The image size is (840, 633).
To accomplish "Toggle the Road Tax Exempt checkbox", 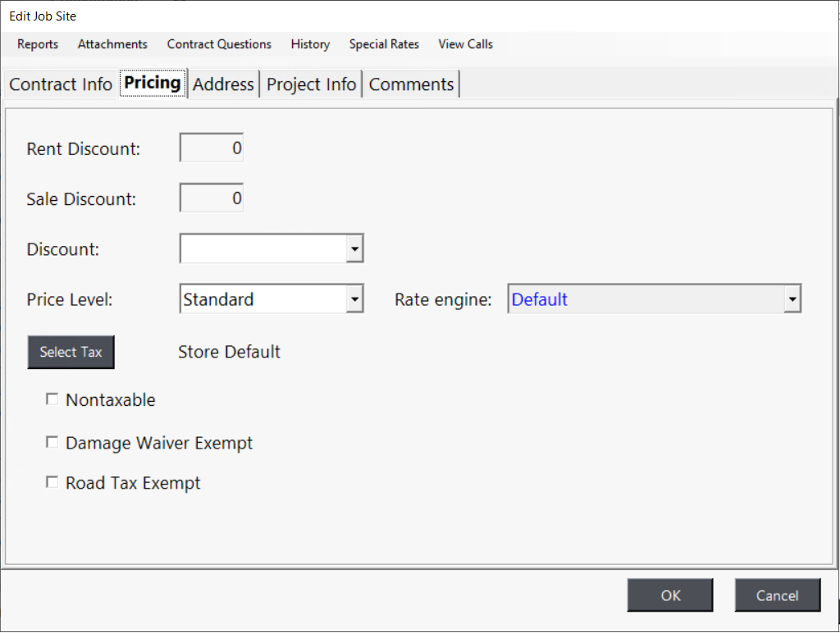I will (x=52, y=483).
